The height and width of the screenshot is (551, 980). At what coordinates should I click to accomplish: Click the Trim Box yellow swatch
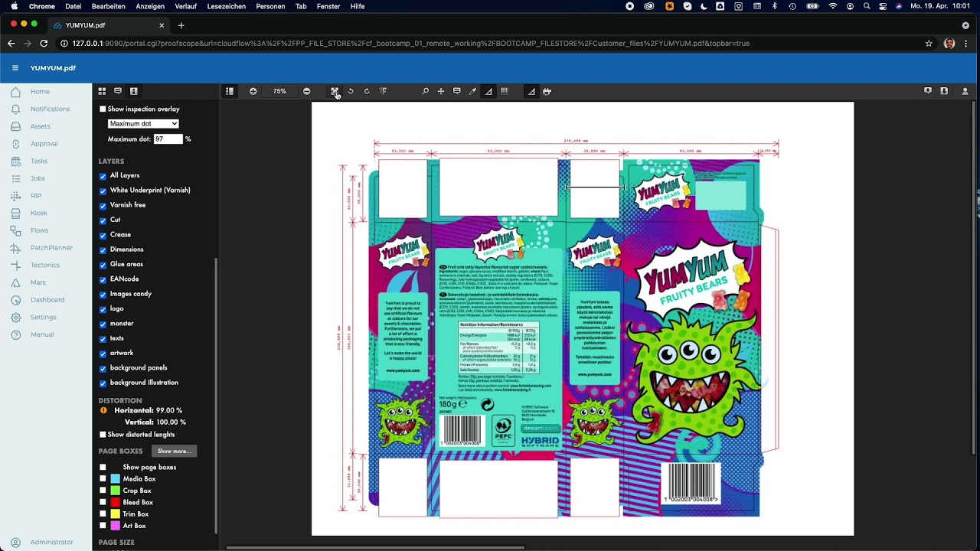(x=116, y=514)
